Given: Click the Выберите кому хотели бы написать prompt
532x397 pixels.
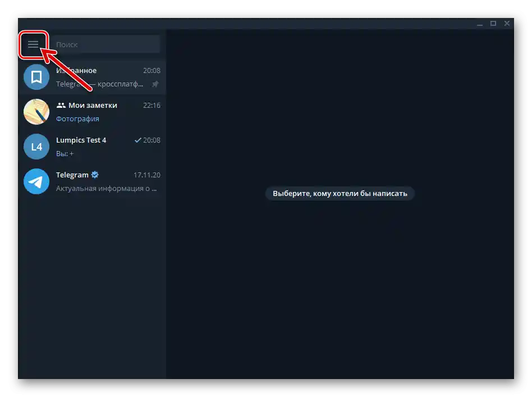Looking at the screenshot, I should click(x=340, y=193).
